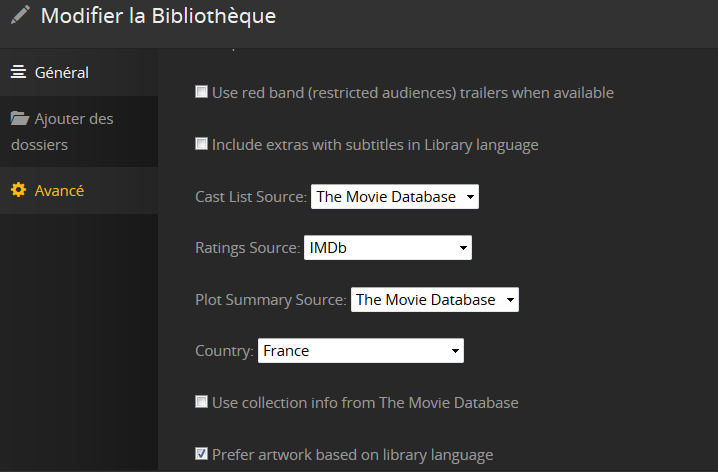Click the Include extras with subtitles label
This screenshot has width=718, height=472.
375,145
